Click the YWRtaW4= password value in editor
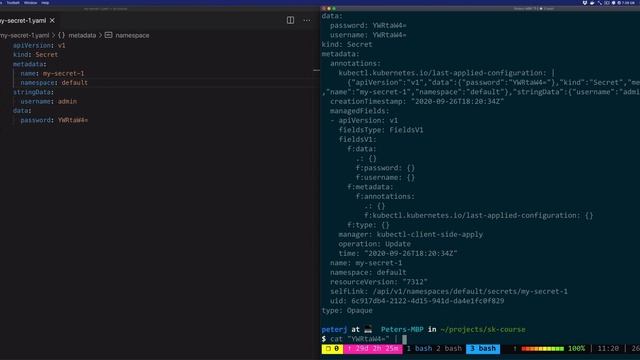The width and height of the screenshot is (640, 360). (73, 120)
